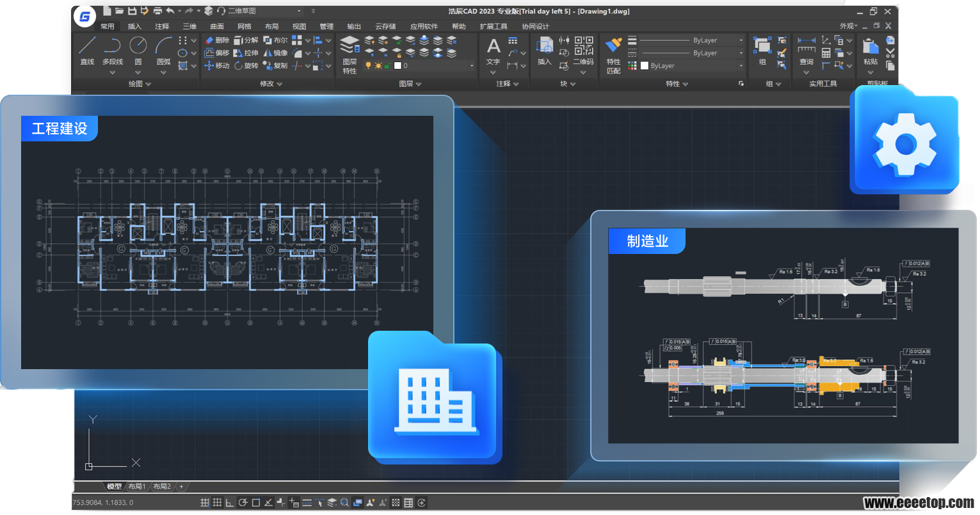The width and height of the screenshot is (980, 515).
Task: Add a new layout with plus tab
Action: tap(182, 487)
